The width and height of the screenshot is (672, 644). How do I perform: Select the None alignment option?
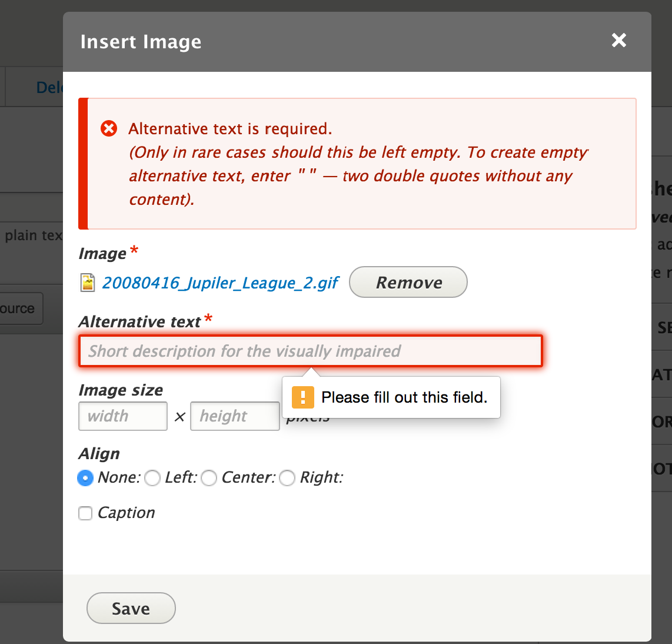pos(86,478)
